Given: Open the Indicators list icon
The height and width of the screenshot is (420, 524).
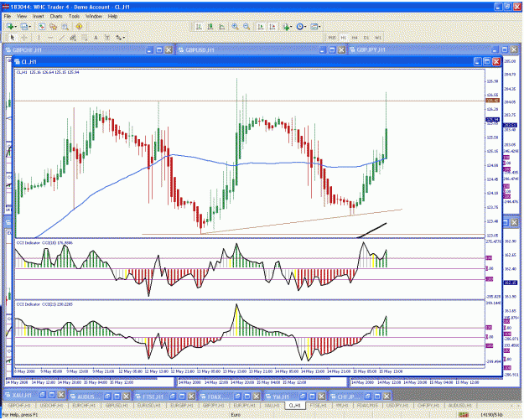Looking at the screenshot, I should (x=286, y=27).
